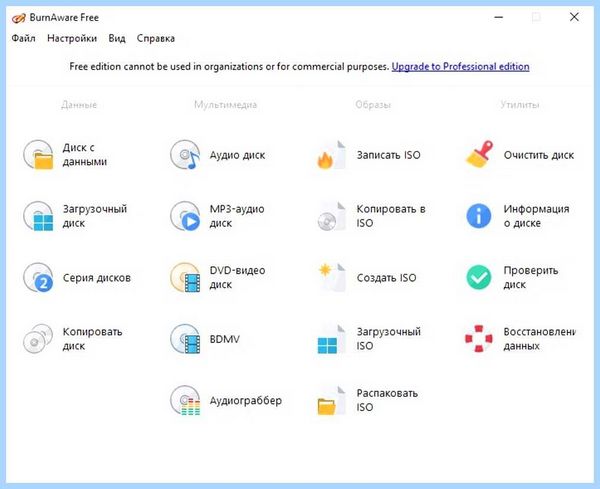Open the Очистить диск brush icon
Viewport: 600px width, 489px height.
point(479,155)
